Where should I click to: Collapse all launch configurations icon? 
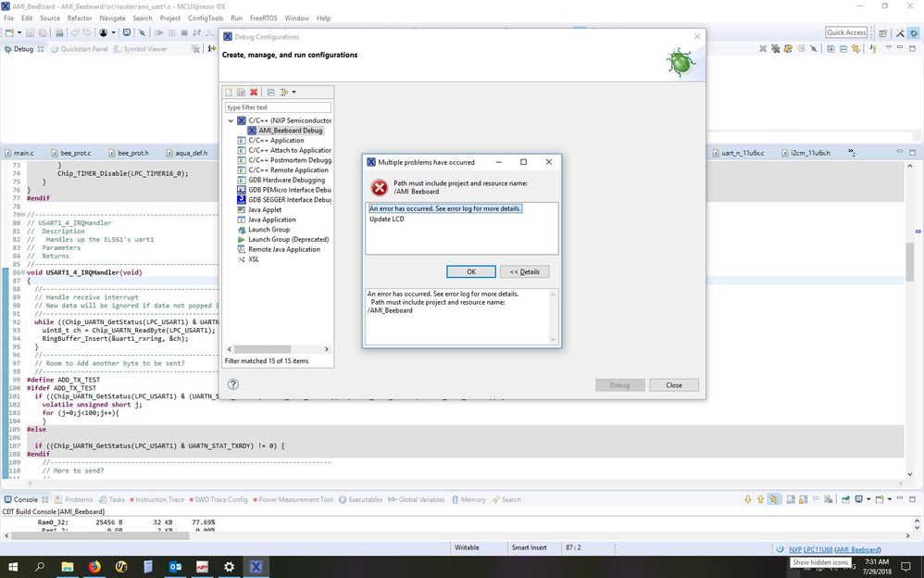[x=270, y=92]
